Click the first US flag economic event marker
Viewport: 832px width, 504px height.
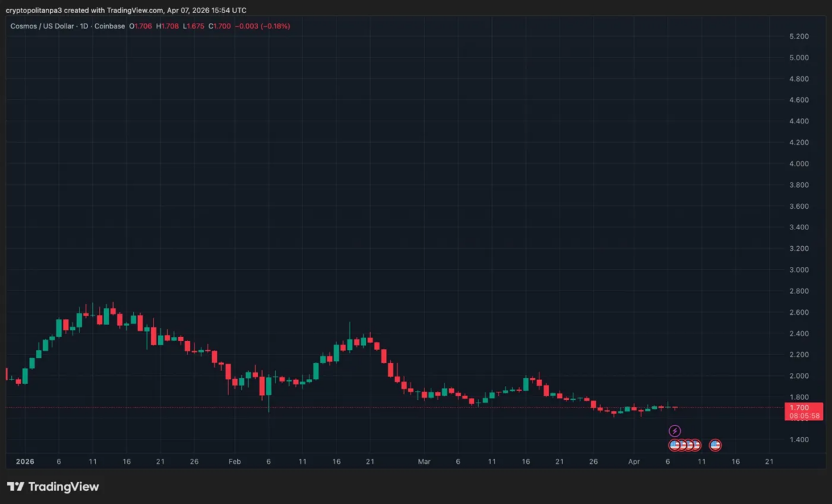click(x=675, y=445)
